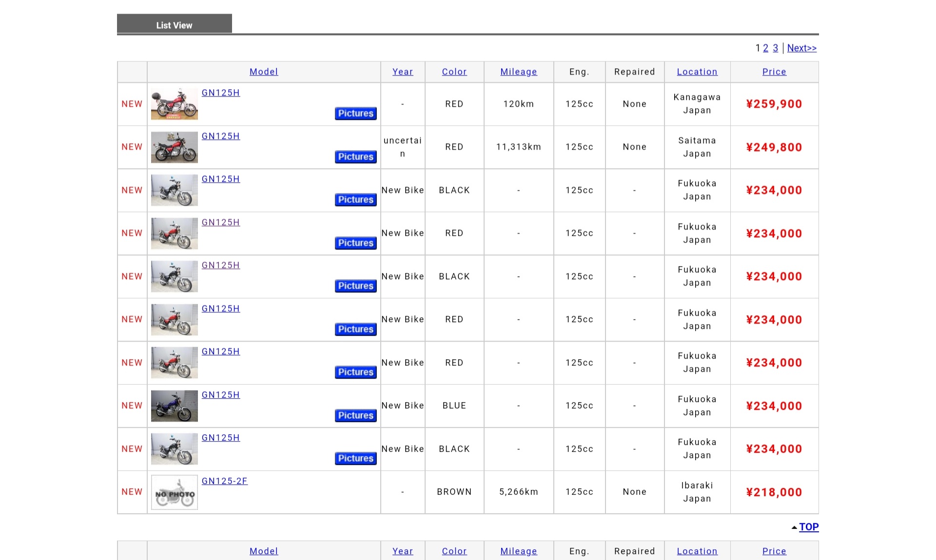Image resolution: width=936 pixels, height=560 pixels.
Task: Sort by Year in top table header
Action: 403,72
